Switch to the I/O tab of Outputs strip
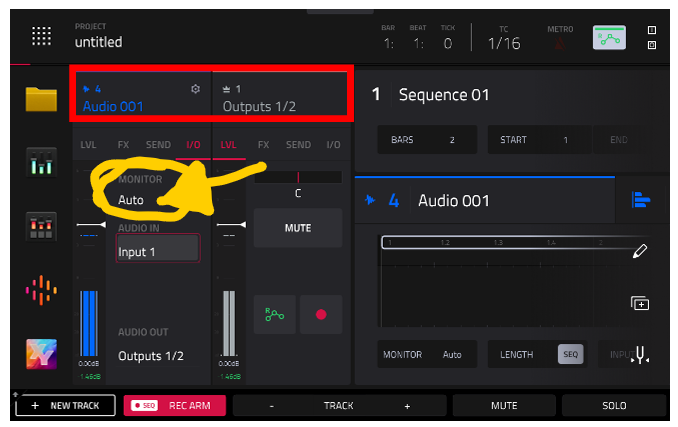 [333, 145]
